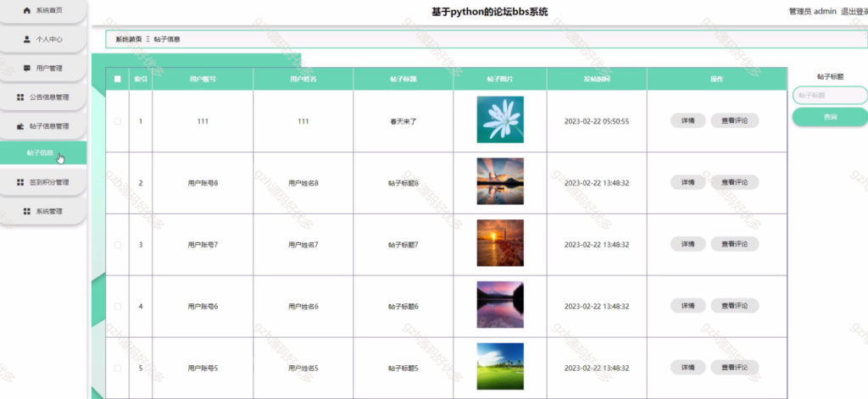Viewport: 868px width, 399px height.
Task: Collapse the 帖子信息管理 sidebar menu
Action: tap(42, 126)
